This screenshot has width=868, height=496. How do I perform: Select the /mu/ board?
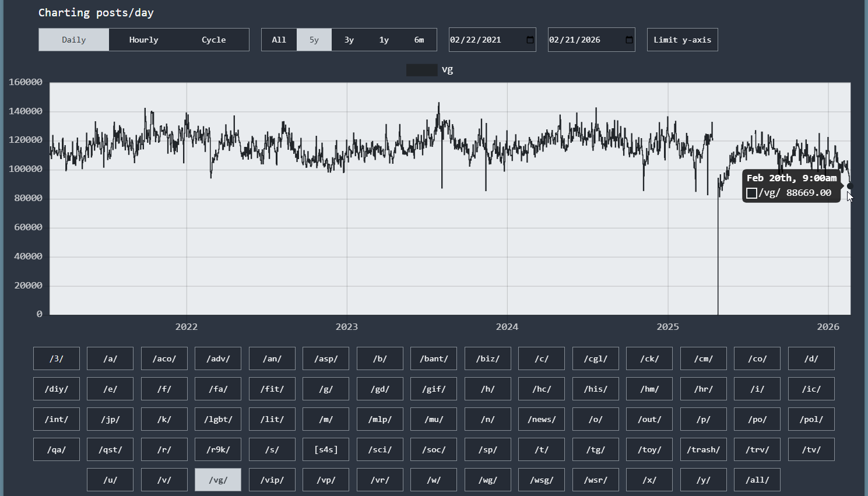tap(434, 419)
